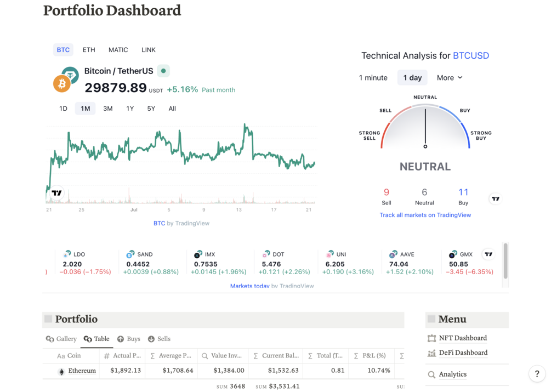Click the TradingView logo beside Buy count
The image size is (551, 392).
[x=496, y=199]
